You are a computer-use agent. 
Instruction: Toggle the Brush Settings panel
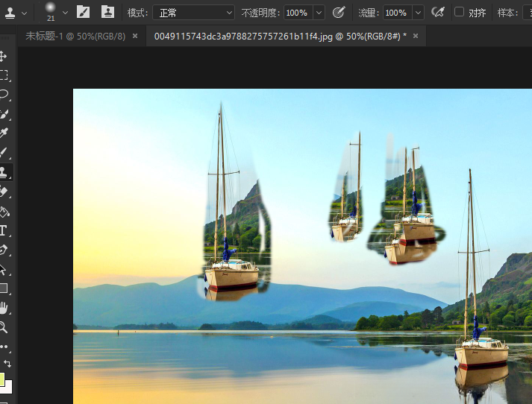(83, 12)
